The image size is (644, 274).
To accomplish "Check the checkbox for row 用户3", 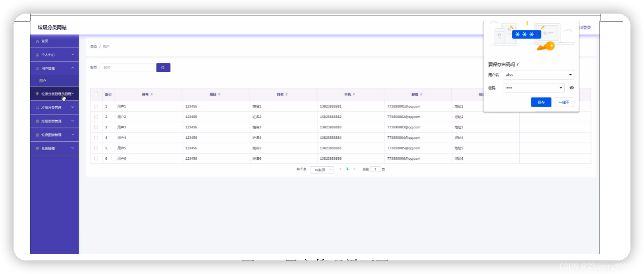I will [x=96, y=127].
